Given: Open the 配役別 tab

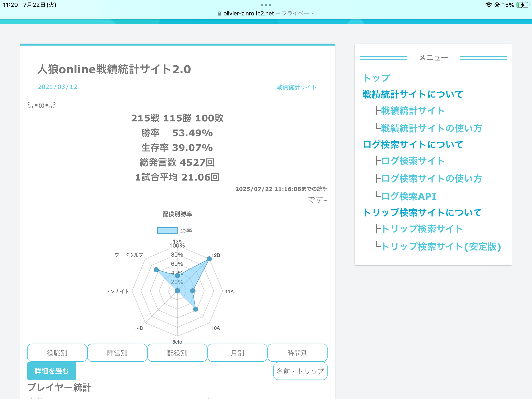Looking at the screenshot, I should tap(177, 353).
